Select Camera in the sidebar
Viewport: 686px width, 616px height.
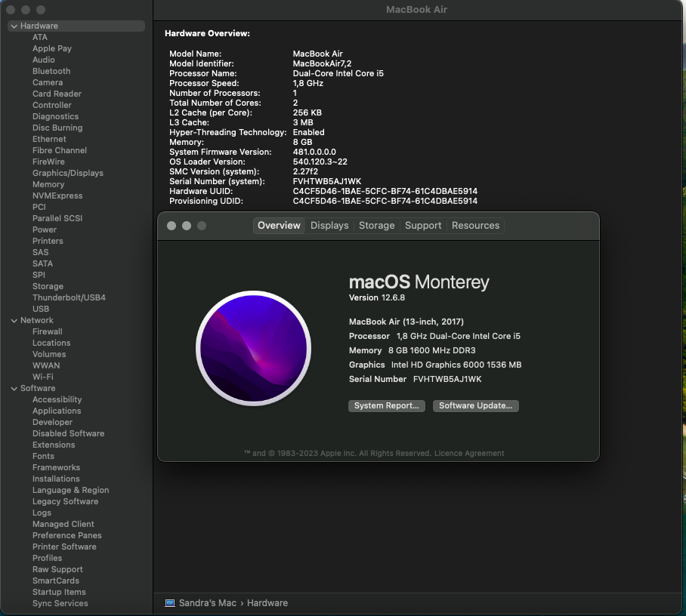coord(48,82)
